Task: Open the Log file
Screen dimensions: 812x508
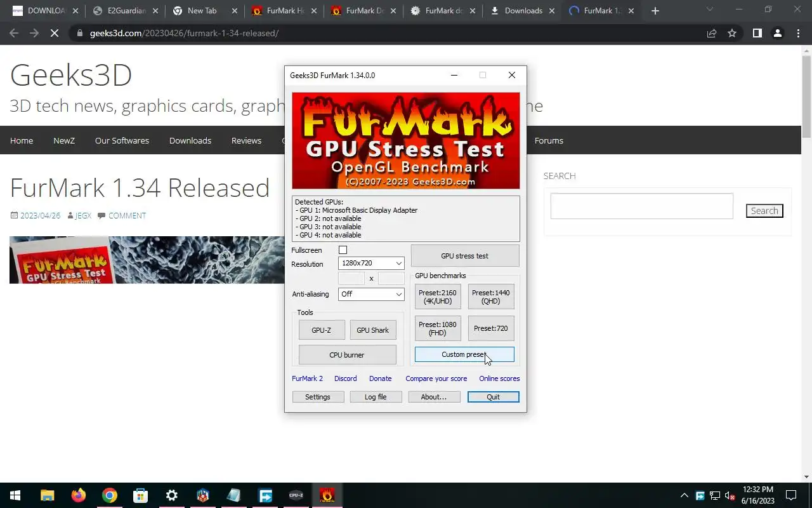Action: (376, 397)
